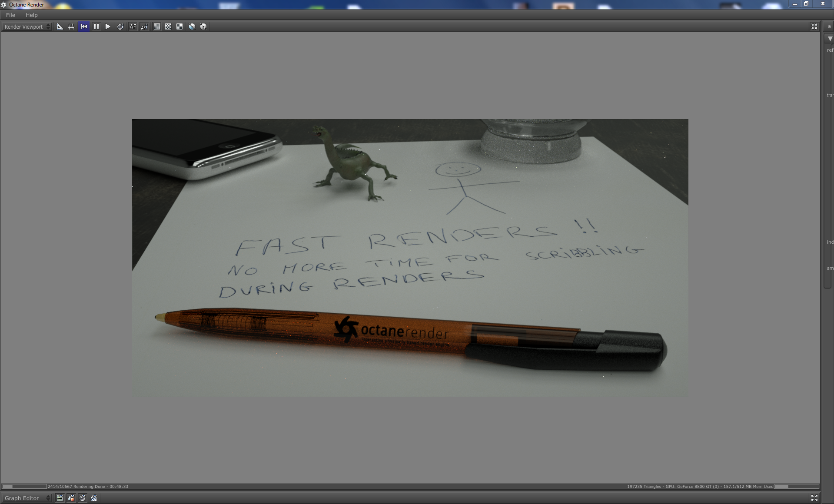Restore down the Octane Render window
Viewport: 834px width, 504px height.
coord(806,4)
